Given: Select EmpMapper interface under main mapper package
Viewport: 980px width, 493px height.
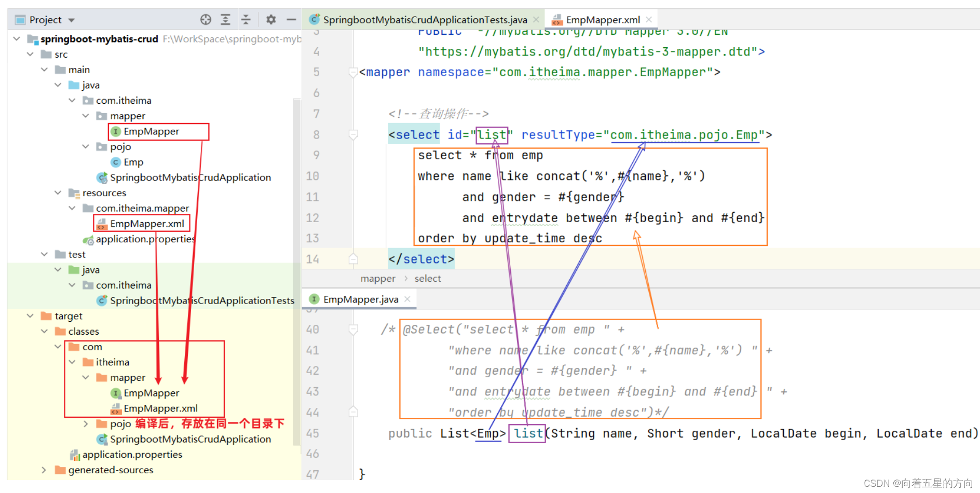Looking at the screenshot, I should coord(152,132).
